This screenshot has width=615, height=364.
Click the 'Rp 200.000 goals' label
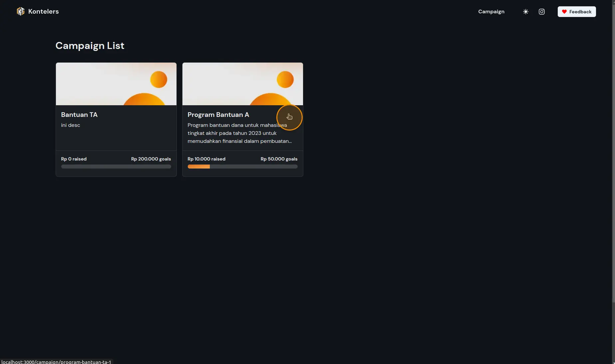[151, 159]
